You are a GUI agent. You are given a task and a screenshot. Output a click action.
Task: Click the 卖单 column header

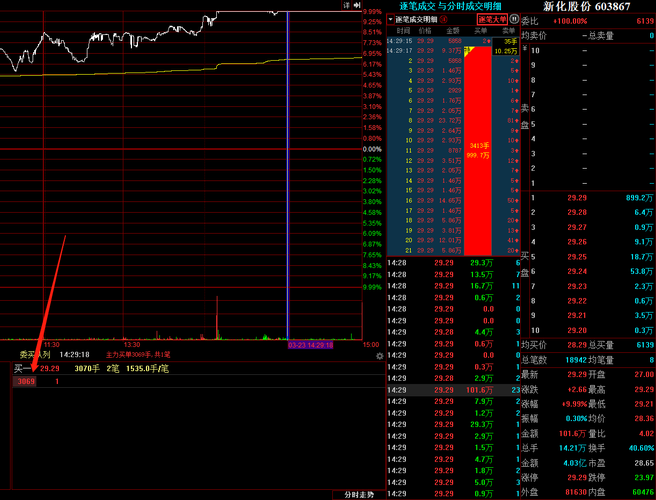point(508,31)
